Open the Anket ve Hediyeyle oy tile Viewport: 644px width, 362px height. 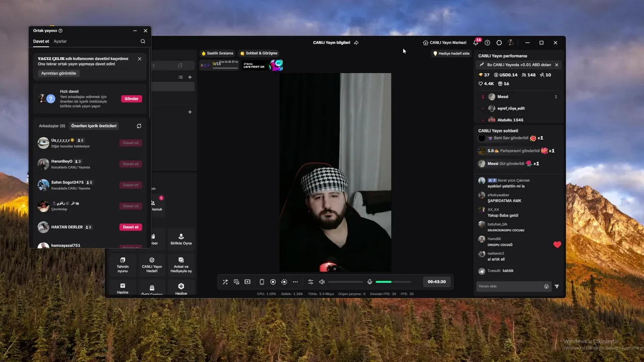click(181, 264)
